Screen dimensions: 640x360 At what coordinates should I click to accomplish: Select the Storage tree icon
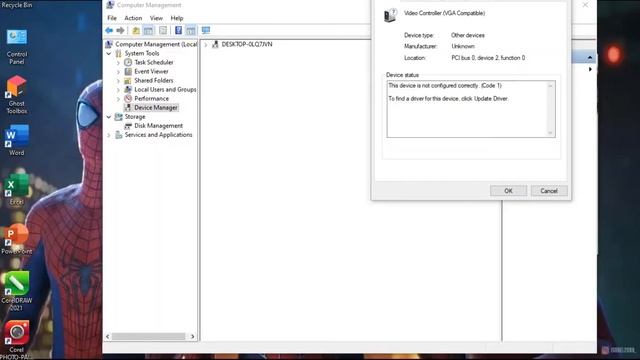pyautogui.click(x=118, y=117)
